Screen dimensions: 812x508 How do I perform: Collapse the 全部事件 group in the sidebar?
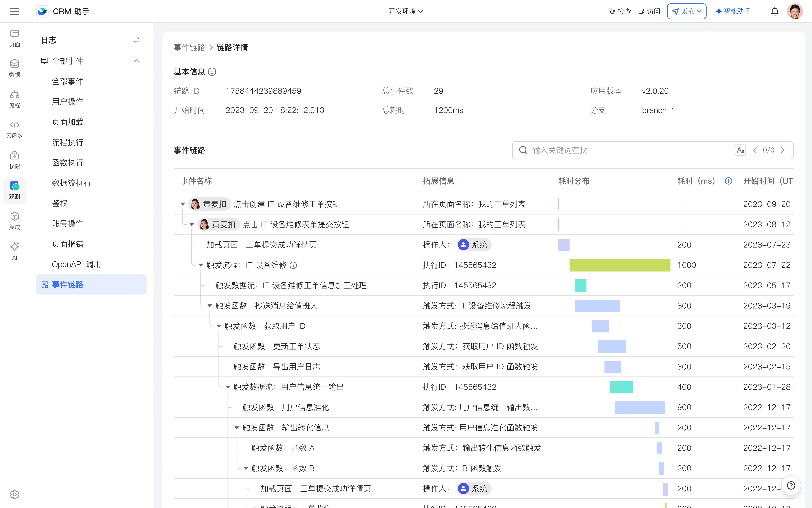click(x=136, y=61)
